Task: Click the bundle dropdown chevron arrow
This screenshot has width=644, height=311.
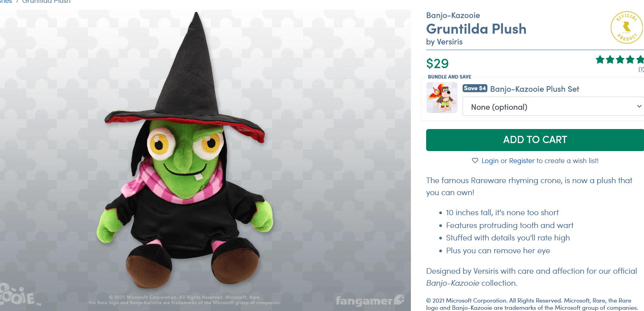Action: (639, 106)
